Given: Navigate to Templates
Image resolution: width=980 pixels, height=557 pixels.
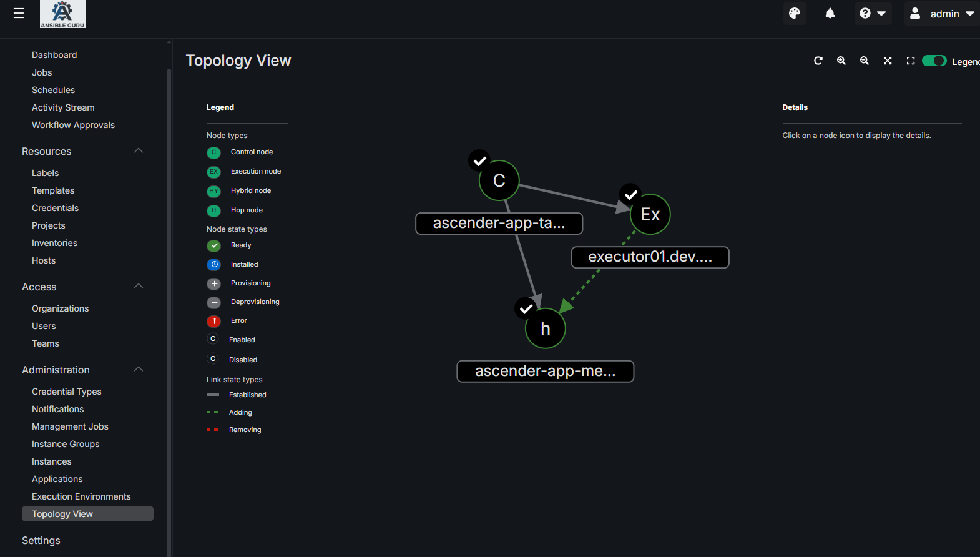Looking at the screenshot, I should point(53,190).
